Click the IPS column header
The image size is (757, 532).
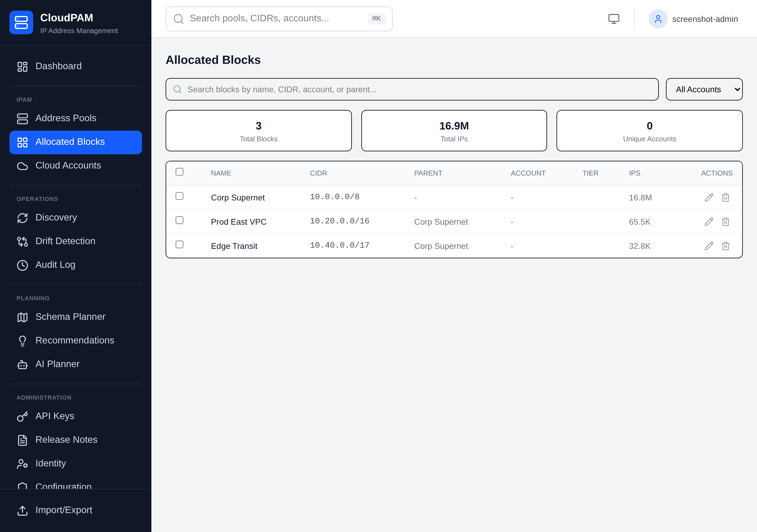click(634, 173)
